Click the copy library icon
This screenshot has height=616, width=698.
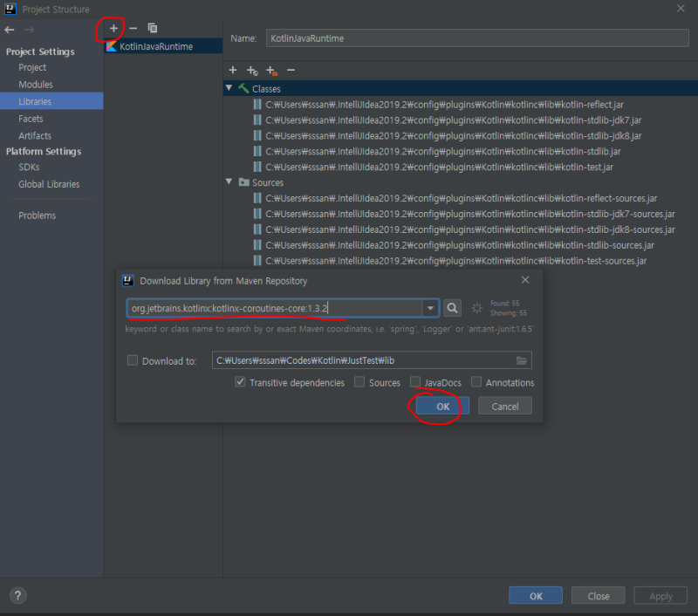(x=153, y=29)
